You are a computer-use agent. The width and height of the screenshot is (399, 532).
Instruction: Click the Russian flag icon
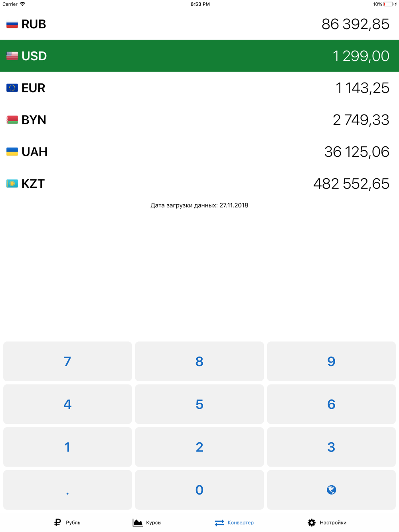(12, 24)
